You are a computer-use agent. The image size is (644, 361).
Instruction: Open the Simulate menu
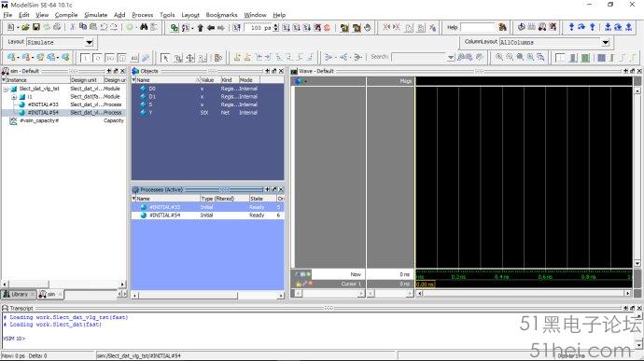[x=96, y=15]
